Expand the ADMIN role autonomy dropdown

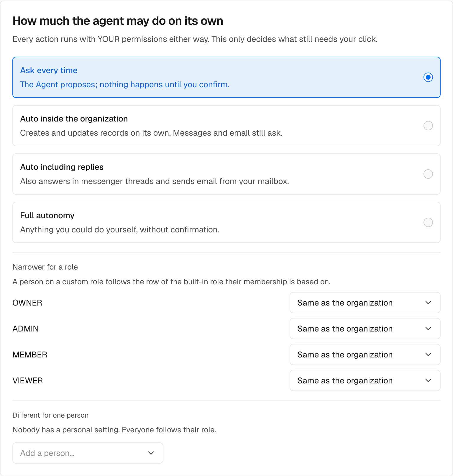pos(365,329)
